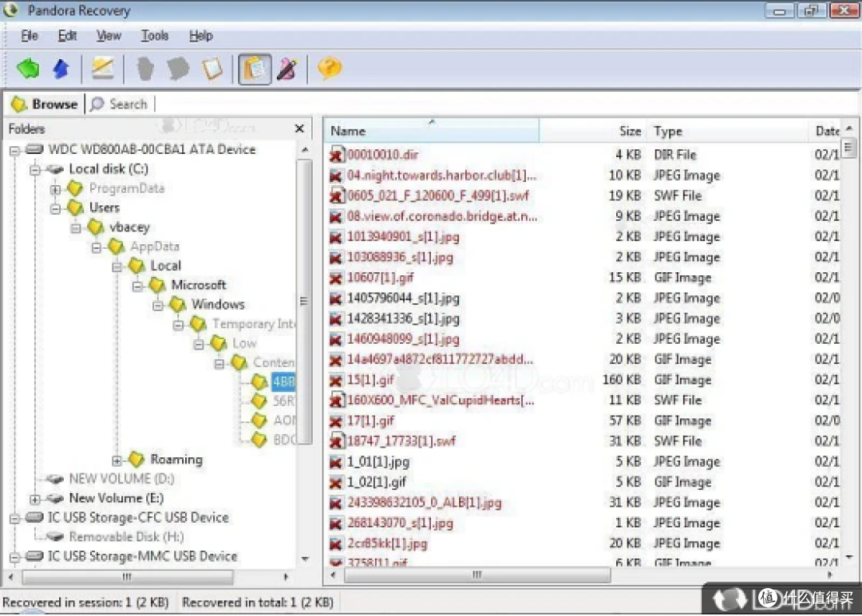
Task: Collapse the AppData folder node
Action: coord(97,247)
